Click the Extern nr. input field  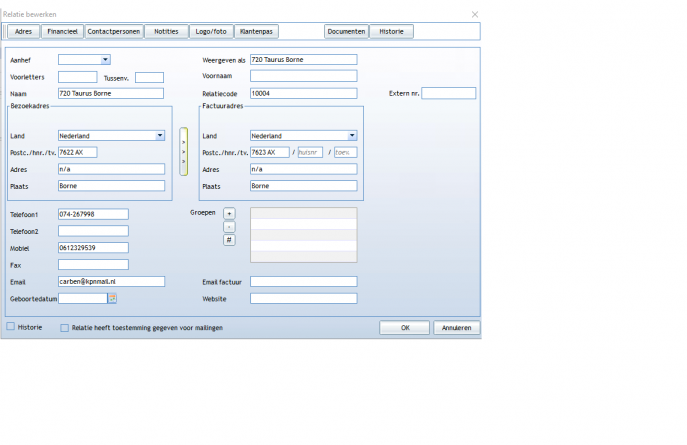pos(449,93)
